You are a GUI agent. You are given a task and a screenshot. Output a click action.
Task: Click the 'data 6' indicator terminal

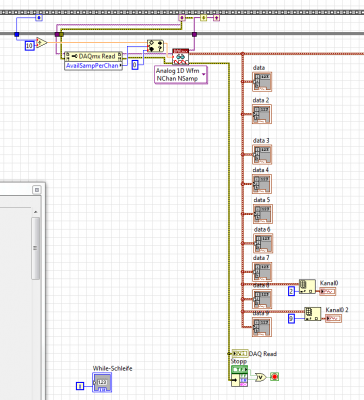263,243
